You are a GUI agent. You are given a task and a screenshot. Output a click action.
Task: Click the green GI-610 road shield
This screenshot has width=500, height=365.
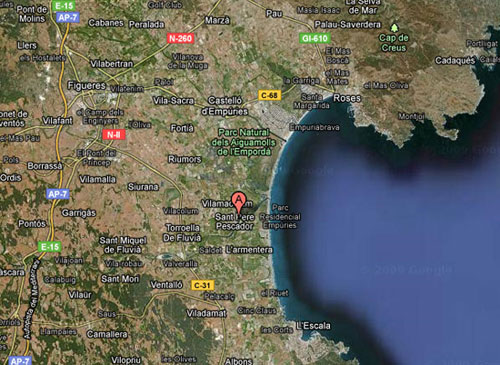click(315, 38)
